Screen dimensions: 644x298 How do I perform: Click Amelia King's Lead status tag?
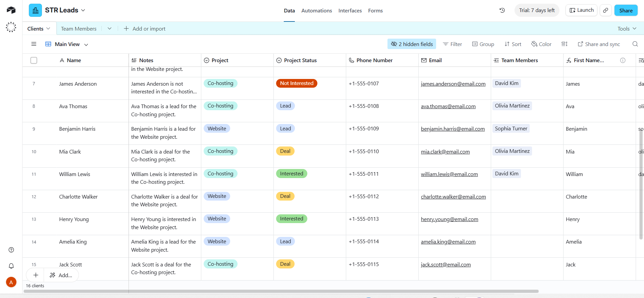285,242
